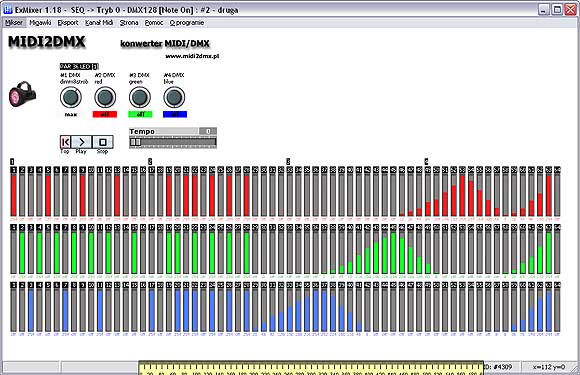The width and height of the screenshot is (580, 375).
Task: Click the section marker 1 above the steps
Action: click(12, 162)
